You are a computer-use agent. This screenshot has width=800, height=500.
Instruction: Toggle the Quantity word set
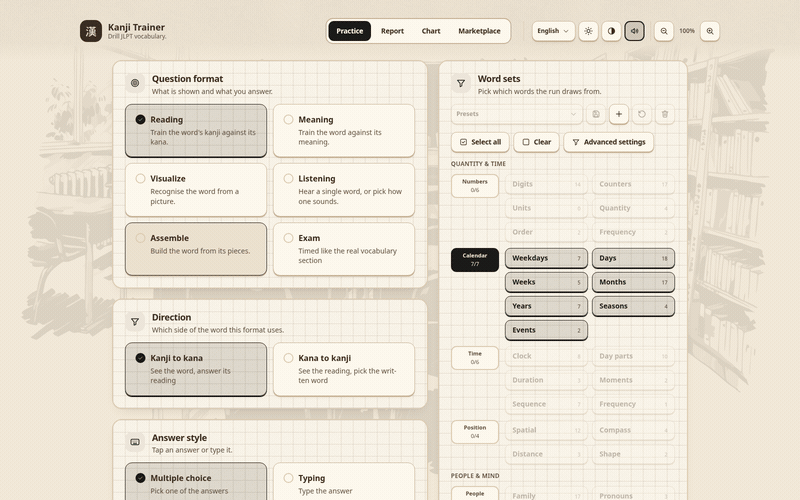tap(633, 208)
